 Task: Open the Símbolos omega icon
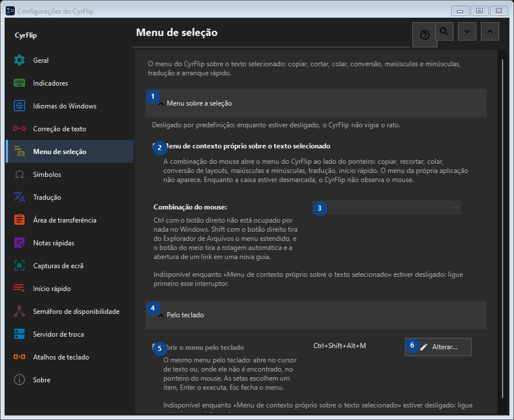[x=19, y=174]
